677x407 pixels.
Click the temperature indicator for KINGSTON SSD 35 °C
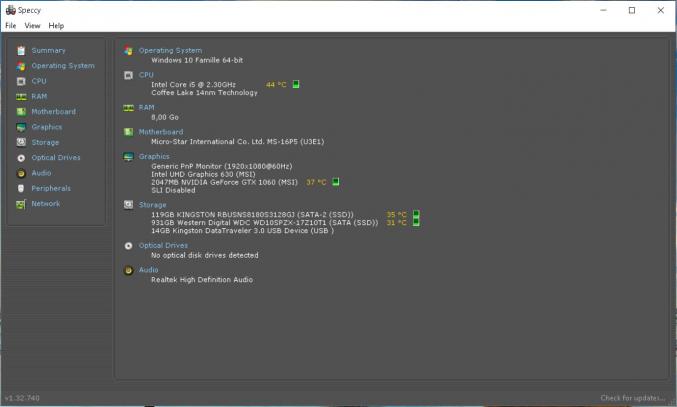tap(416, 214)
